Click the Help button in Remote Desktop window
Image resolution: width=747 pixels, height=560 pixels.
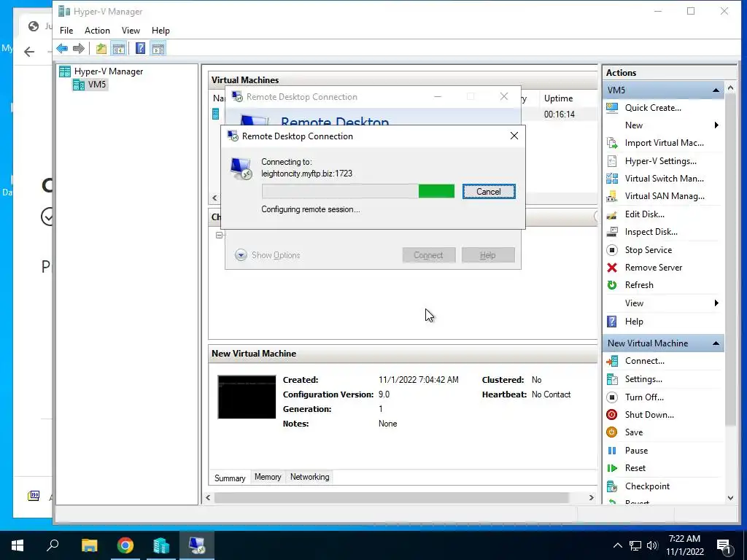488,255
